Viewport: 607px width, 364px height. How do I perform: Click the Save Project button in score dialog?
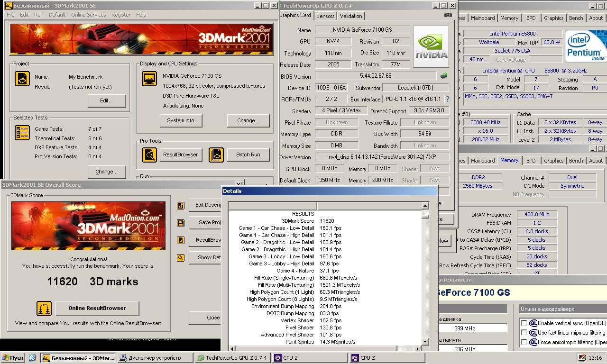pos(205,223)
